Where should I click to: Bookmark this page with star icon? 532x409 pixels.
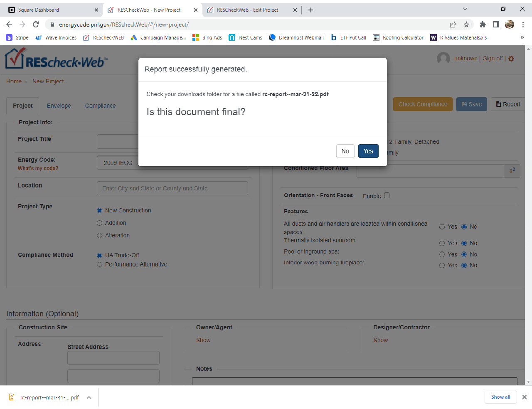(466, 25)
